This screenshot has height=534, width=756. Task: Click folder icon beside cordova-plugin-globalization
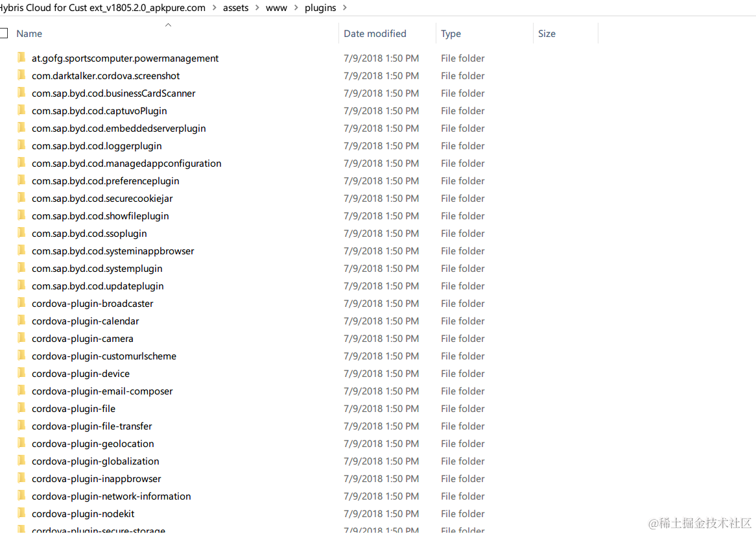[21, 461]
